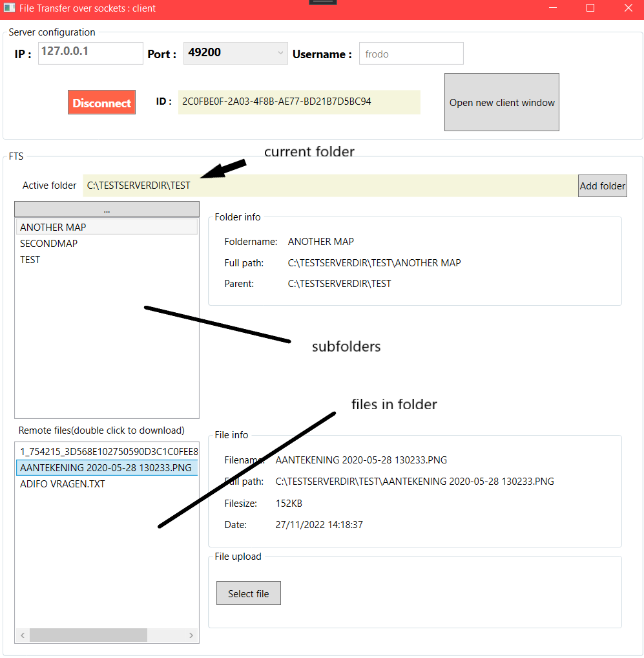Click the Disconnect button
644x658 pixels.
tap(101, 102)
